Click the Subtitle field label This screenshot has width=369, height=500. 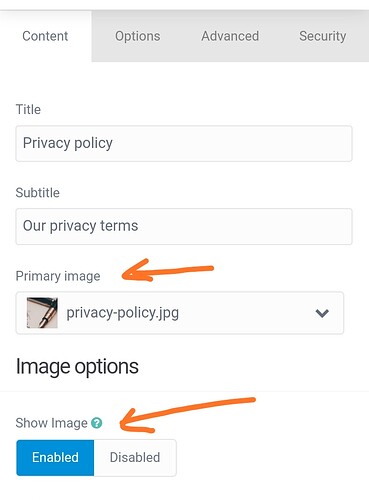(x=38, y=193)
